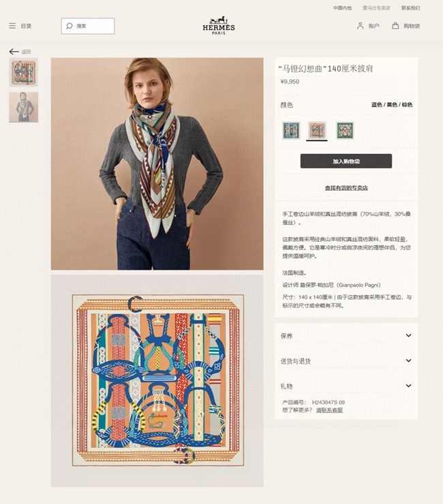This screenshot has width=443, height=504.
Task: Expand the 送货与退货 section
Action: (346, 361)
